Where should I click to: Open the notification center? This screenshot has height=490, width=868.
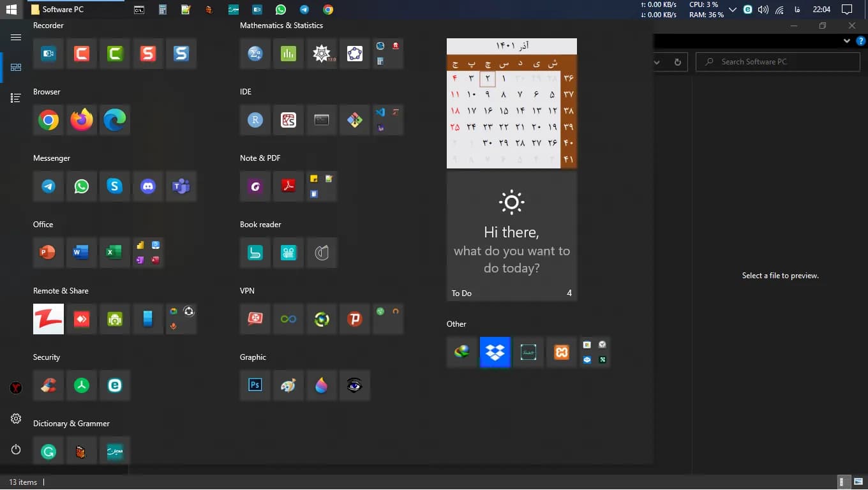pos(847,10)
